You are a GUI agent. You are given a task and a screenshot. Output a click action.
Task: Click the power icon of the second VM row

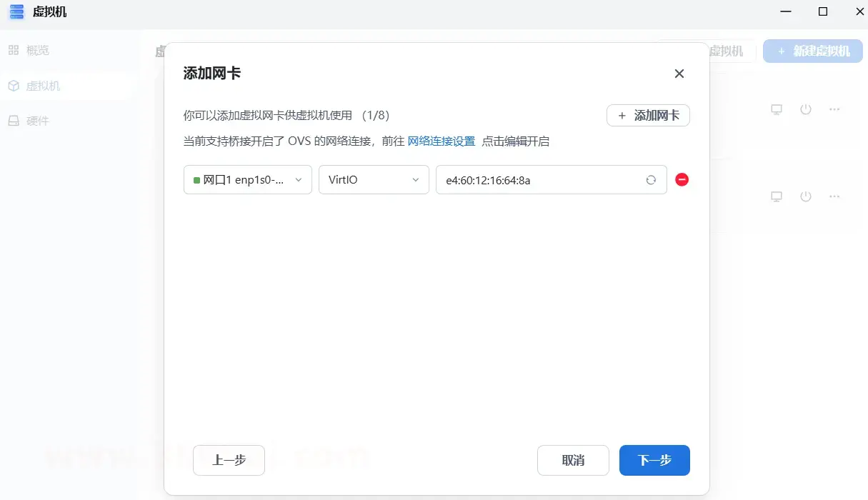tap(806, 196)
